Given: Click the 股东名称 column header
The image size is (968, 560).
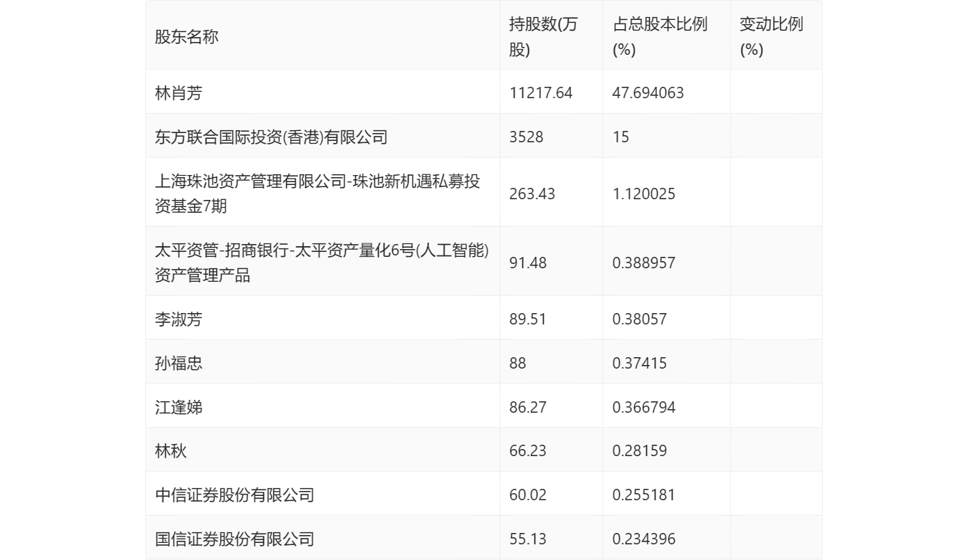Looking at the screenshot, I should 186,37.
